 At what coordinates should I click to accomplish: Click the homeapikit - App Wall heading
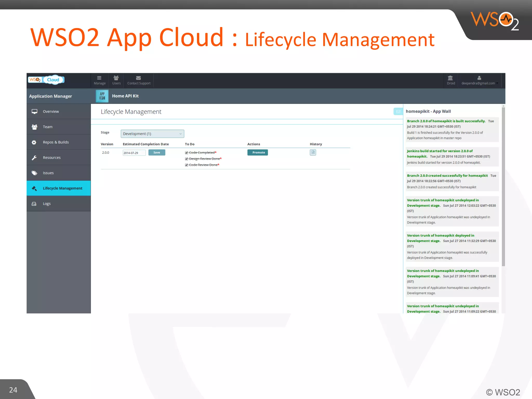[x=428, y=111]
